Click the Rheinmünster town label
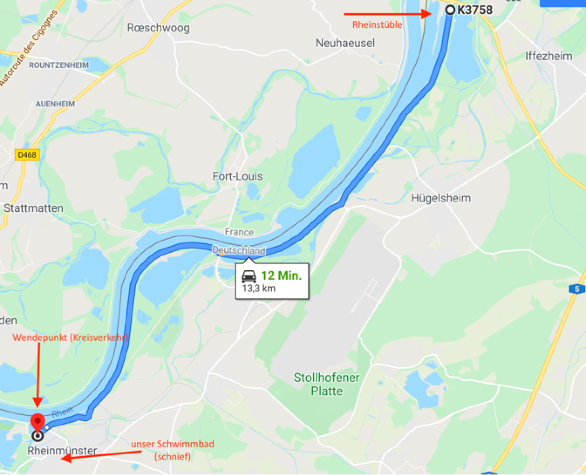Image resolution: width=586 pixels, height=475 pixels. click(62, 451)
